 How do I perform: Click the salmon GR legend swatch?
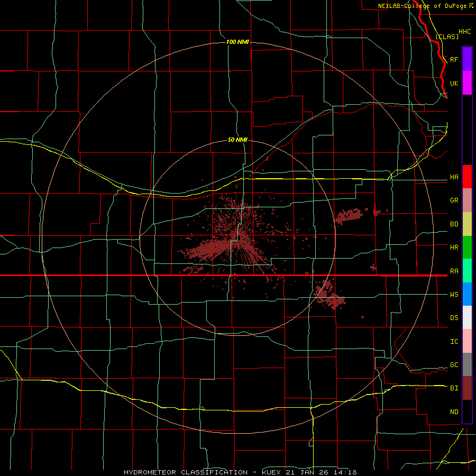pos(467,200)
